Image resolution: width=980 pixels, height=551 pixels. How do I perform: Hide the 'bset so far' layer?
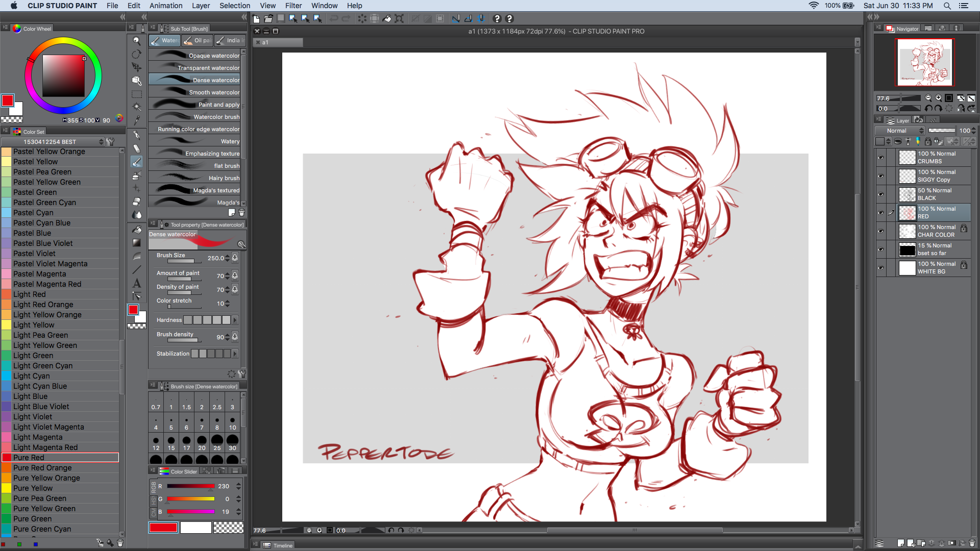click(x=880, y=249)
